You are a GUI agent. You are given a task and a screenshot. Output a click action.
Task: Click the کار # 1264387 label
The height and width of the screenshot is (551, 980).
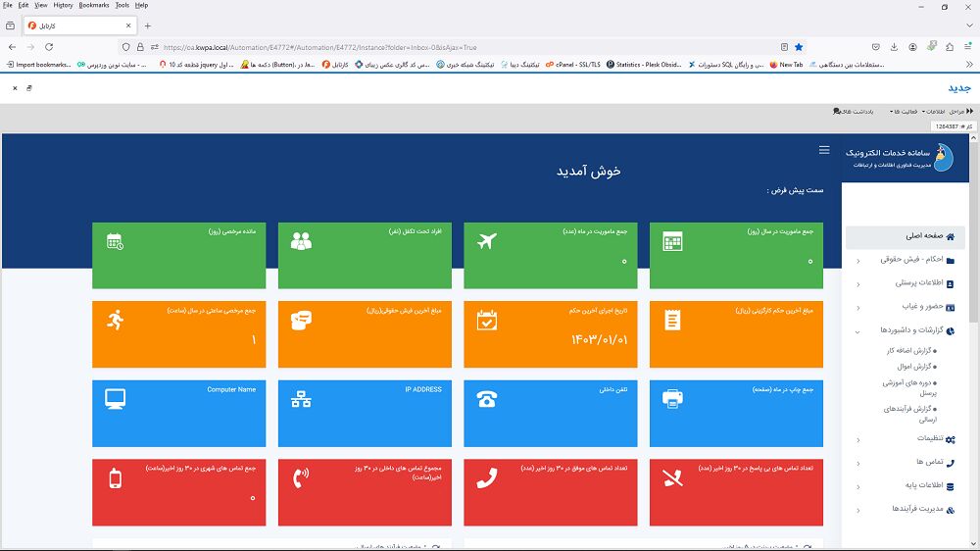point(954,126)
